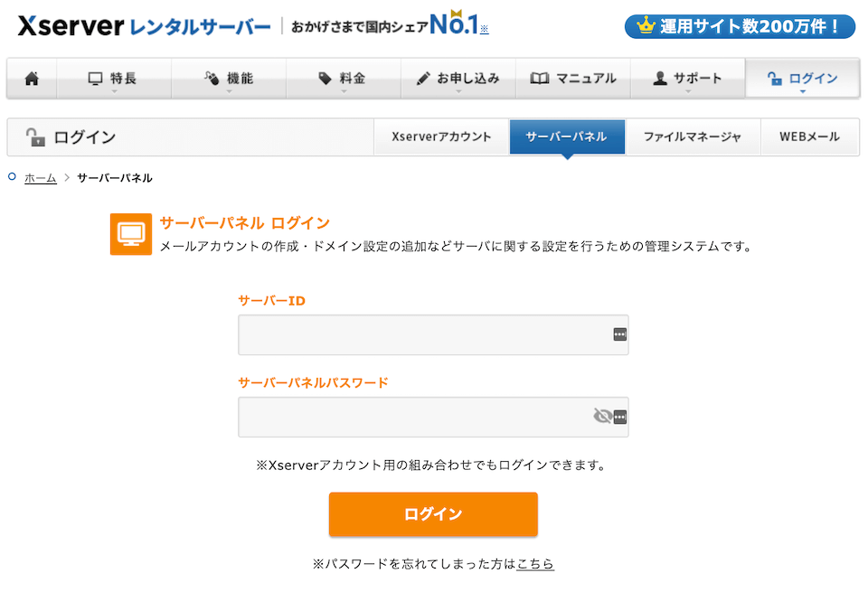Viewport: 868px width, 592px height.
Task: Click the padlock icon beside ログイン heading
Action: [x=35, y=137]
